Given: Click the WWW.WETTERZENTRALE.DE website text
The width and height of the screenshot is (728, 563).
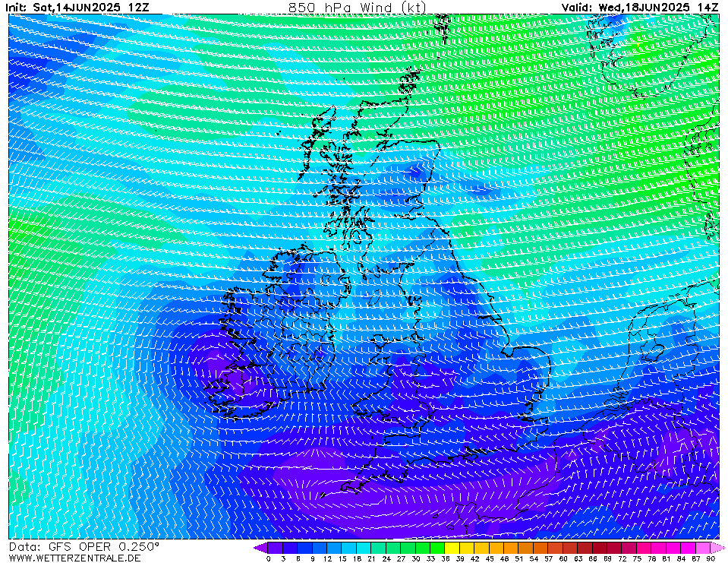Looking at the screenshot, I should [74, 558].
